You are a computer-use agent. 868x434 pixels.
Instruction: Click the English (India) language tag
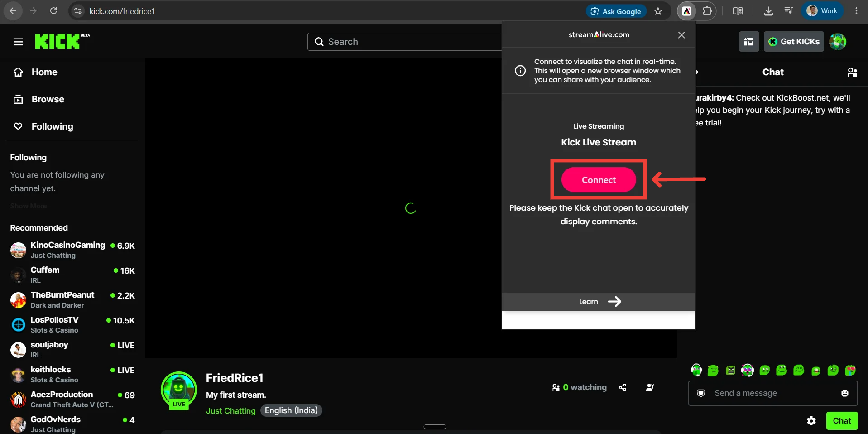291,410
